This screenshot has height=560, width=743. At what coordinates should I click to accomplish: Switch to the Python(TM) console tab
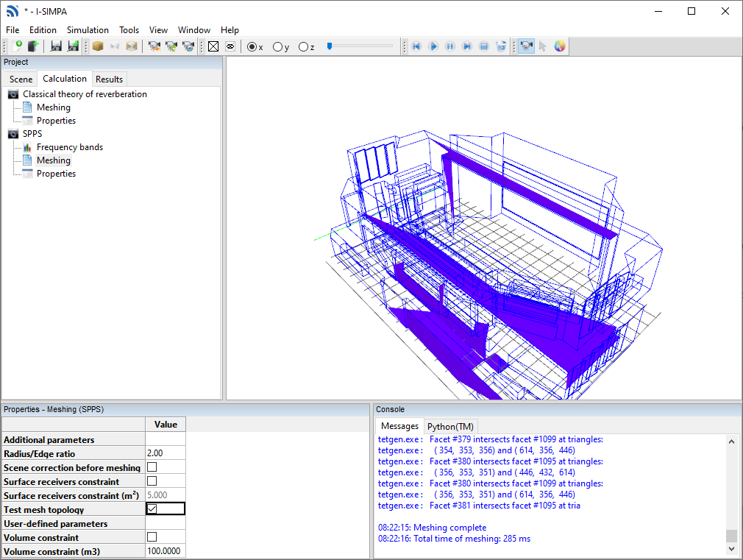pos(451,426)
